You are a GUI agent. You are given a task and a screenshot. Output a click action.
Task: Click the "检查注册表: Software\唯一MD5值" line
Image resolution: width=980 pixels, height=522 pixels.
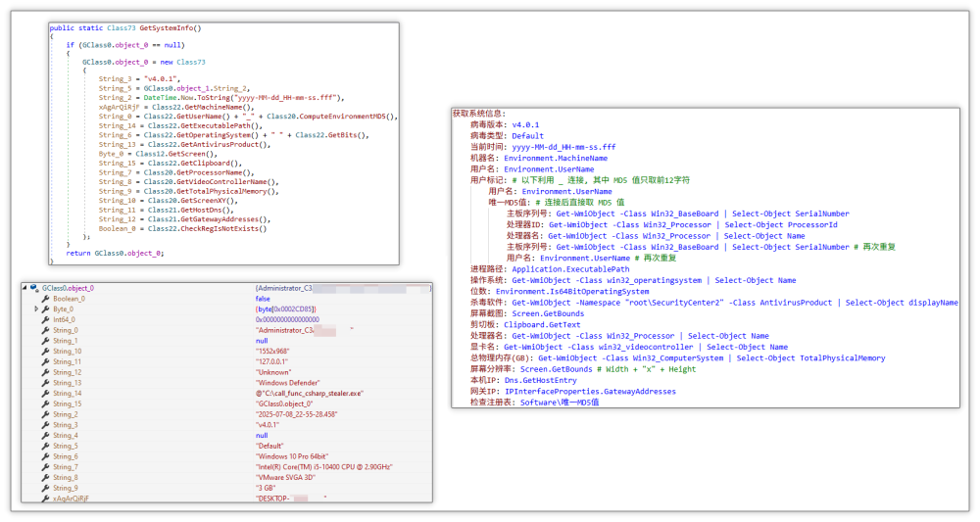(x=535, y=403)
